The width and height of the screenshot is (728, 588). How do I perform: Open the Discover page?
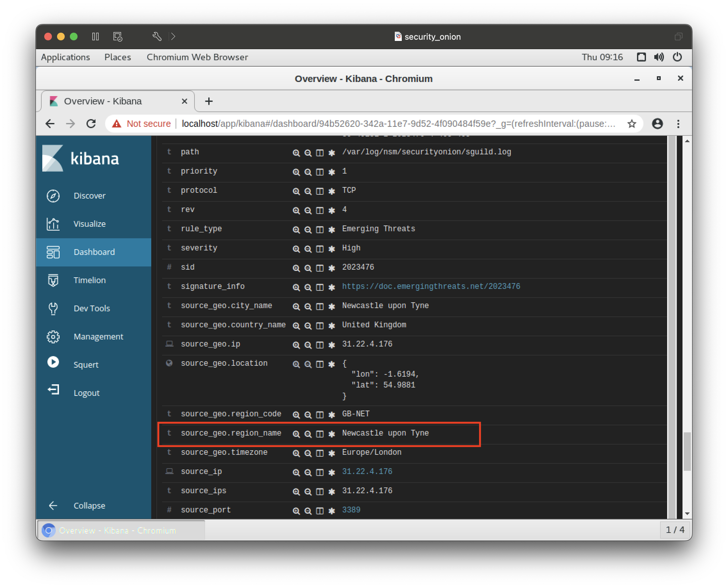coord(89,196)
